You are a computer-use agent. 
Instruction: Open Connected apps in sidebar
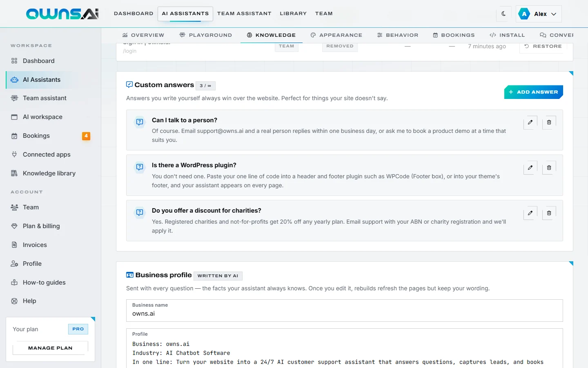50,155
